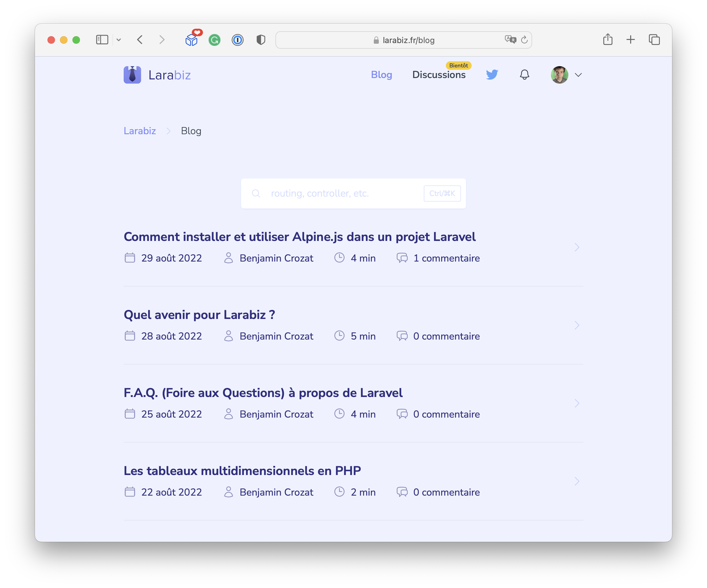707x588 pixels.
Task: Click the Bientôt badge
Action: coord(458,65)
